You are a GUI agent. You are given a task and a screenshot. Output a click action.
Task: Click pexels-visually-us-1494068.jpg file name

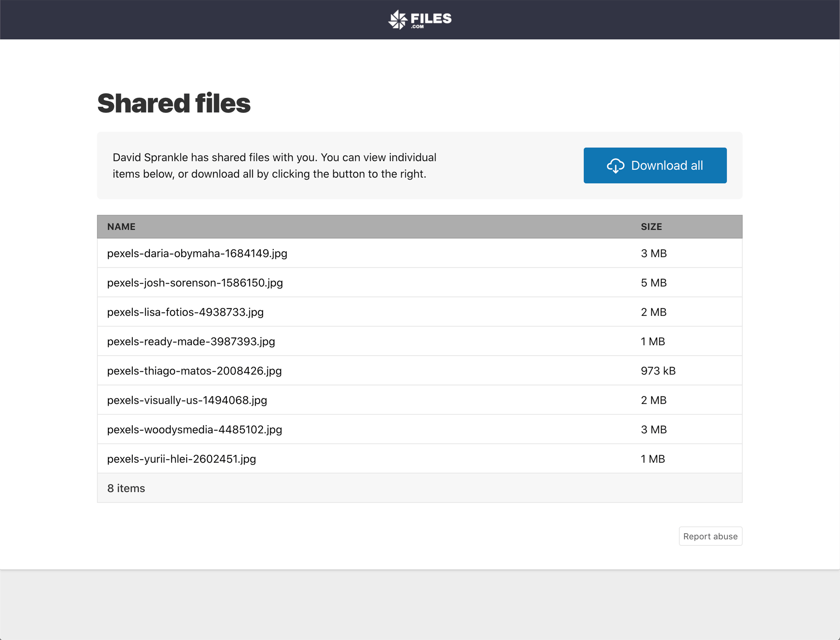[x=187, y=400]
